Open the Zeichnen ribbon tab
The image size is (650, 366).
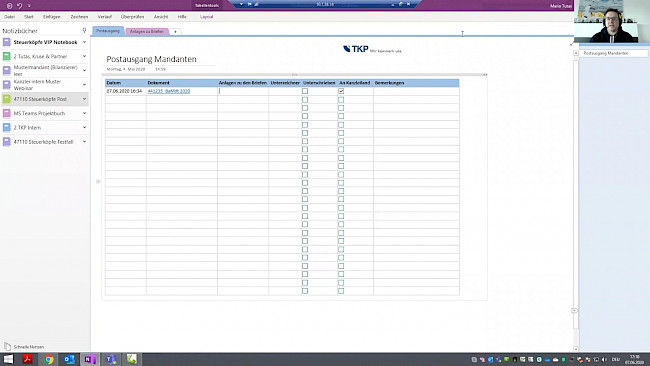click(x=79, y=17)
